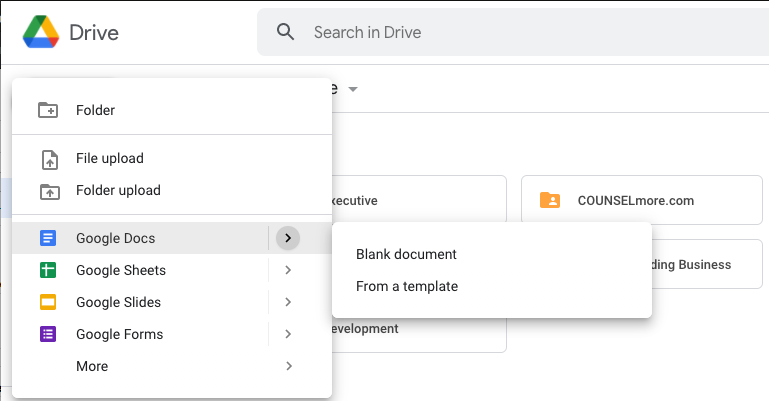Click the Folder upload icon
Viewport: 769px width, 401px height.
50,192
